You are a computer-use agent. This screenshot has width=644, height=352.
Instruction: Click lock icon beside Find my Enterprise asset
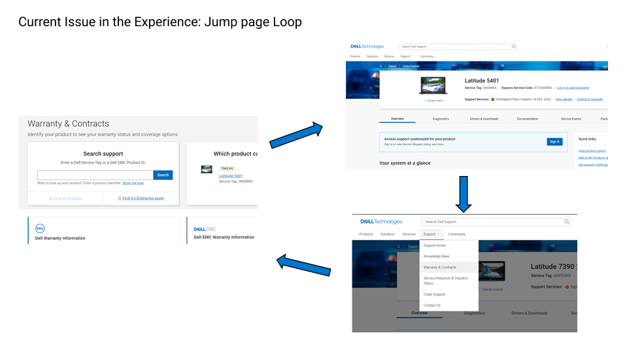click(120, 198)
